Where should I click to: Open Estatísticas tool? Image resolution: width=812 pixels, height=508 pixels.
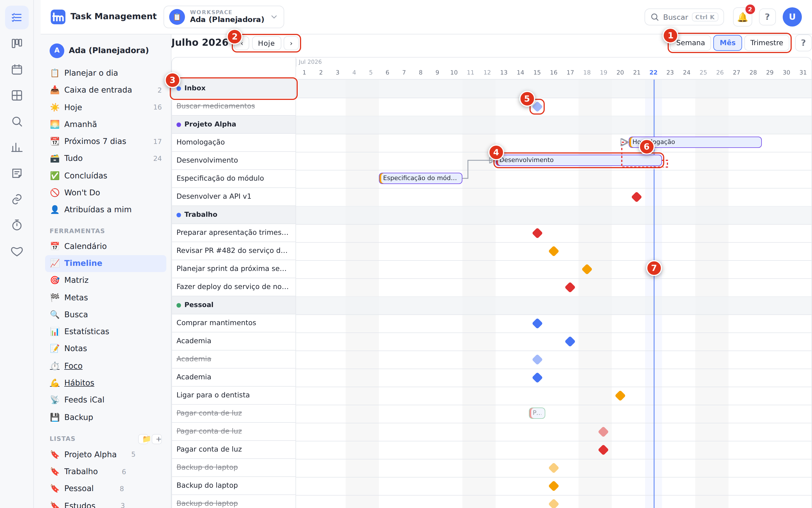(106, 331)
